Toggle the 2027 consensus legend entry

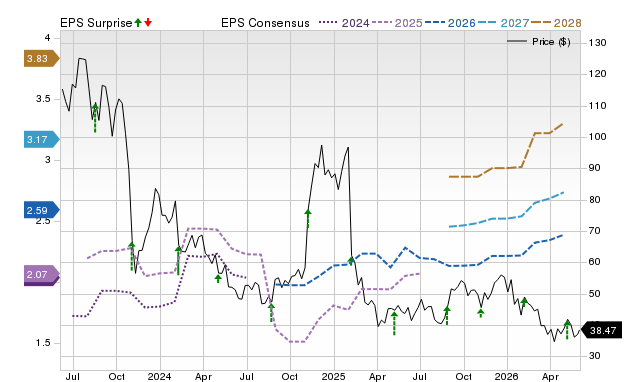pyautogui.click(x=504, y=23)
